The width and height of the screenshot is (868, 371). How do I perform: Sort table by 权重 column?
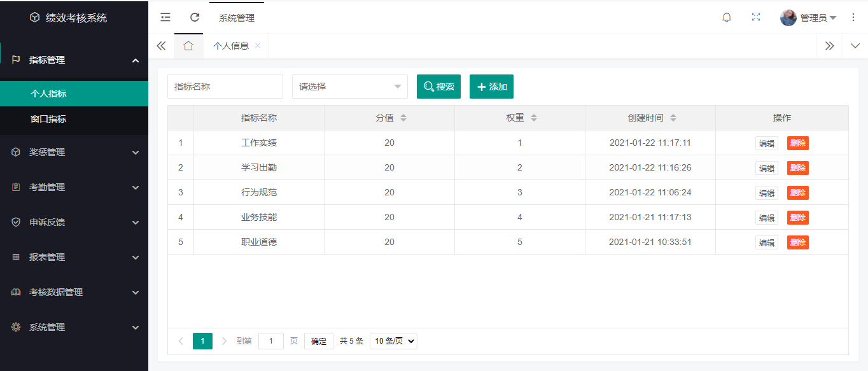(x=533, y=118)
